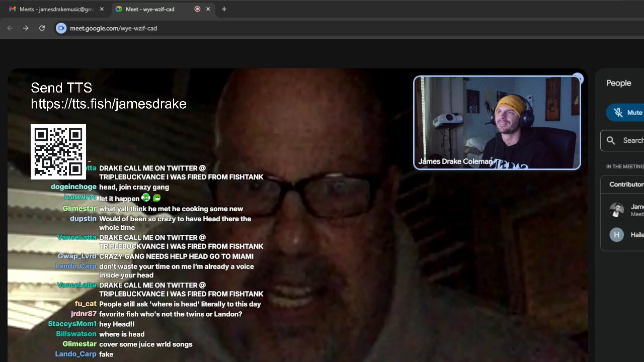Click the message "head, join crazy gang"
This screenshot has width=644, height=362.
point(134,187)
